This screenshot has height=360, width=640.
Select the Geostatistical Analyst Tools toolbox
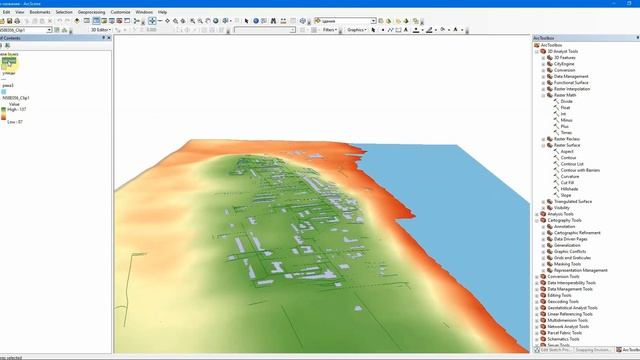[x=572, y=308]
